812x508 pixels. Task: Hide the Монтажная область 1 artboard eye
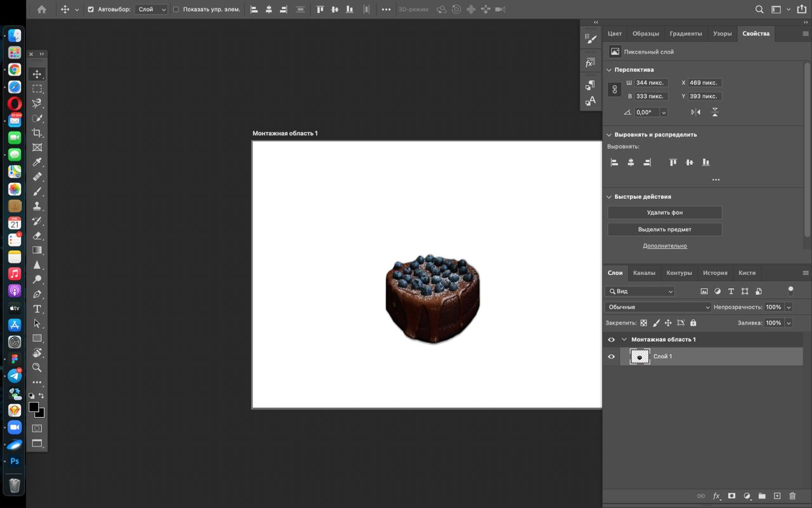[x=612, y=340]
